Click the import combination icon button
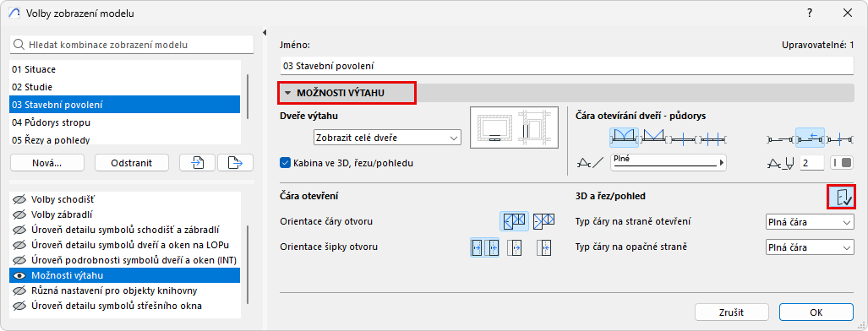 tap(197, 162)
